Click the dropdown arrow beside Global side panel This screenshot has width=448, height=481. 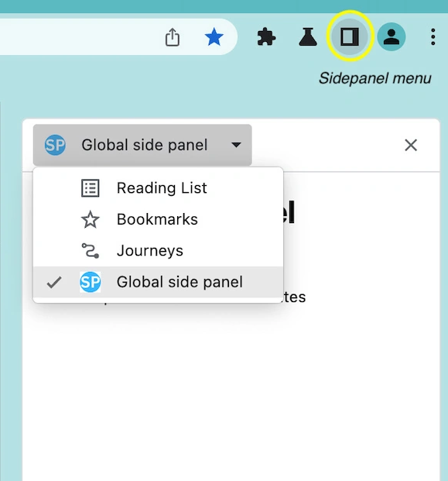[x=236, y=145]
